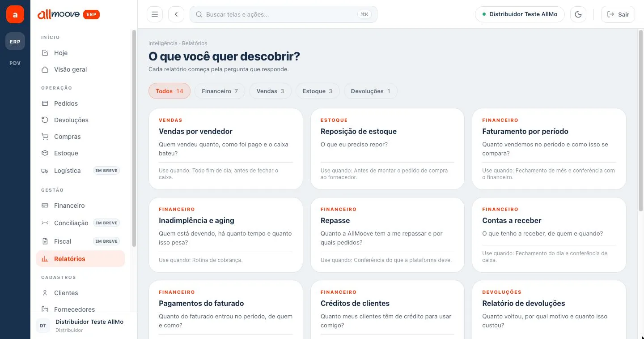Open the Repasse report card
Viewport: 644px width, 339px height.
[387, 235]
